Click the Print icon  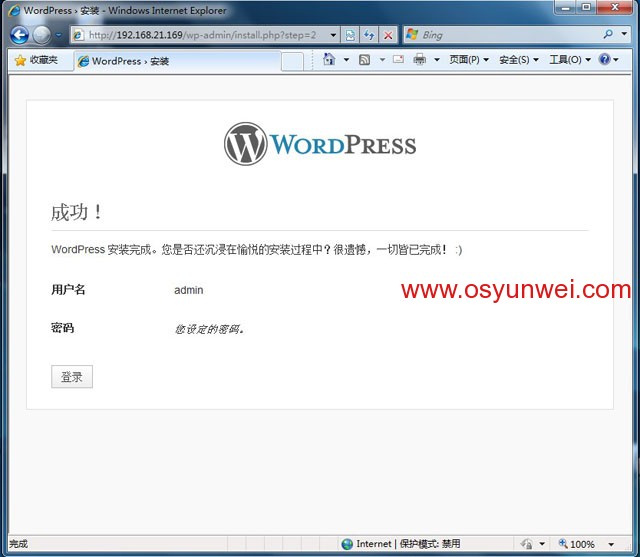pyautogui.click(x=419, y=60)
